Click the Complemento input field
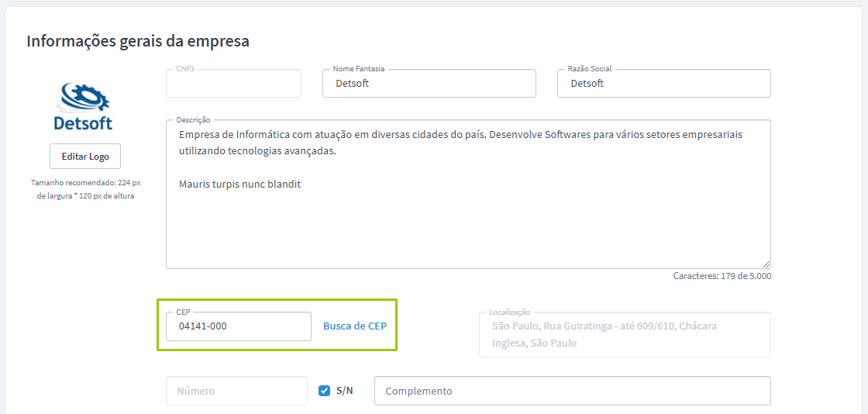The height and width of the screenshot is (414, 868). 572,391
